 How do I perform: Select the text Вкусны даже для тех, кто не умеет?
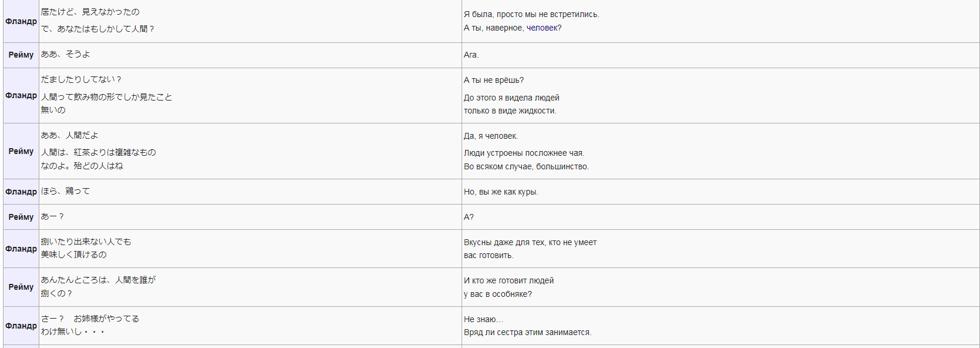tap(530, 242)
